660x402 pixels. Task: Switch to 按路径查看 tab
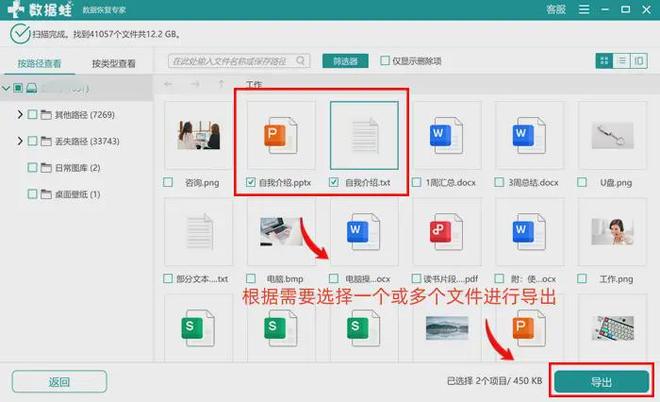click(x=39, y=64)
